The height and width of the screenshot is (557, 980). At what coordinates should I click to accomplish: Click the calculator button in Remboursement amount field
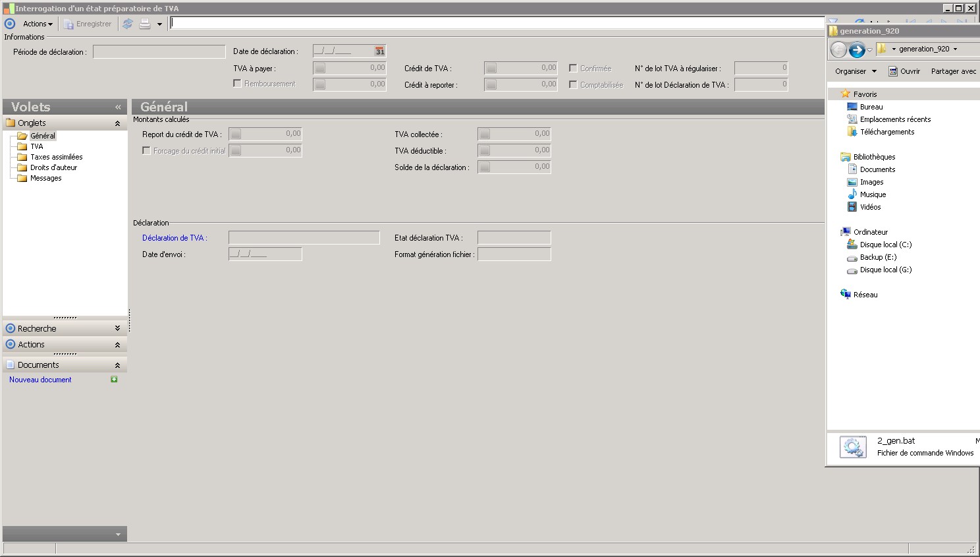click(x=319, y=84)
